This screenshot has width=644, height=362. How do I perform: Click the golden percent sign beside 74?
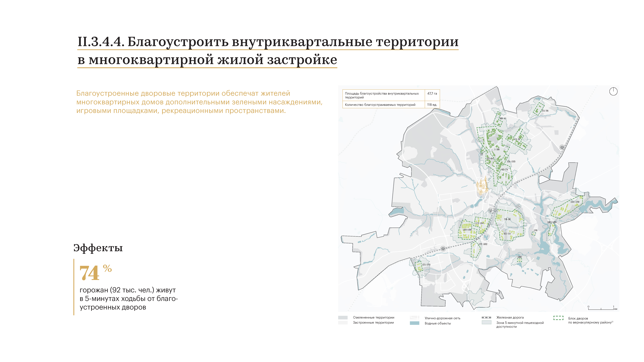point(107,268)
